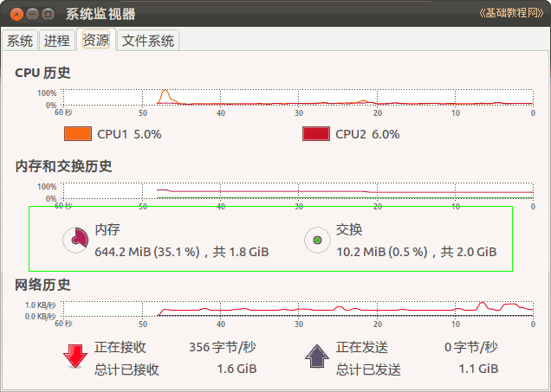This screenshot has height=392, width=551.
Task: Open the 进程 tab
Action: (57, 41)
